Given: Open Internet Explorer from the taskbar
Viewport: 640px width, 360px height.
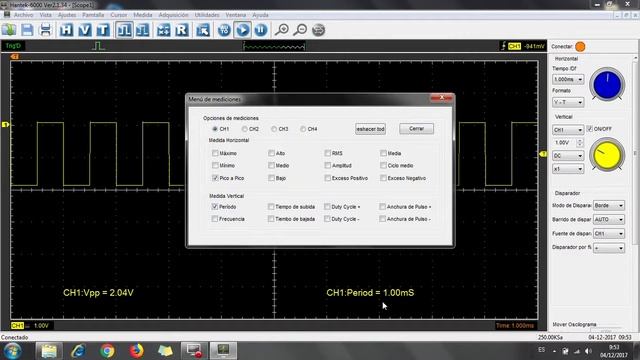Looking at the screenshot, I should [78, 351].
